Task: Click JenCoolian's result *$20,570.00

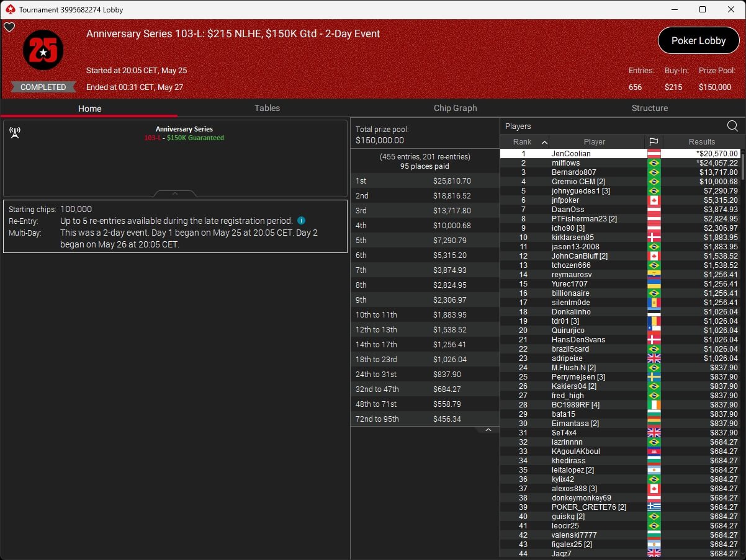Action: [x=717, y=154]
